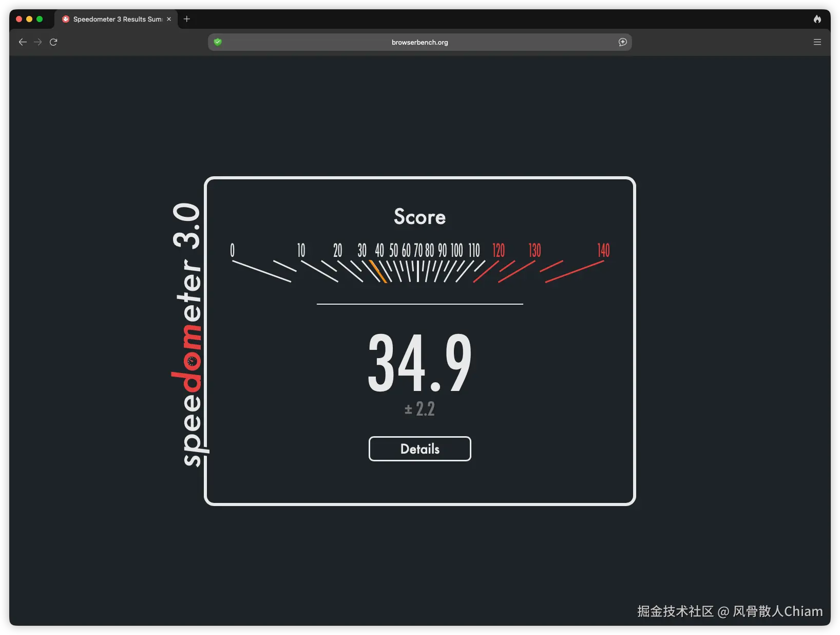Click the 34.9 score value
Image resolution: width=840 pixels, height=635 pixels.
(419, 363)
